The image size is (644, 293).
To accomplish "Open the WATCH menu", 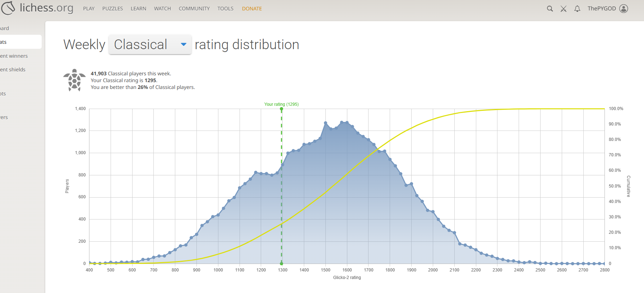I will (x=162, y=9).
